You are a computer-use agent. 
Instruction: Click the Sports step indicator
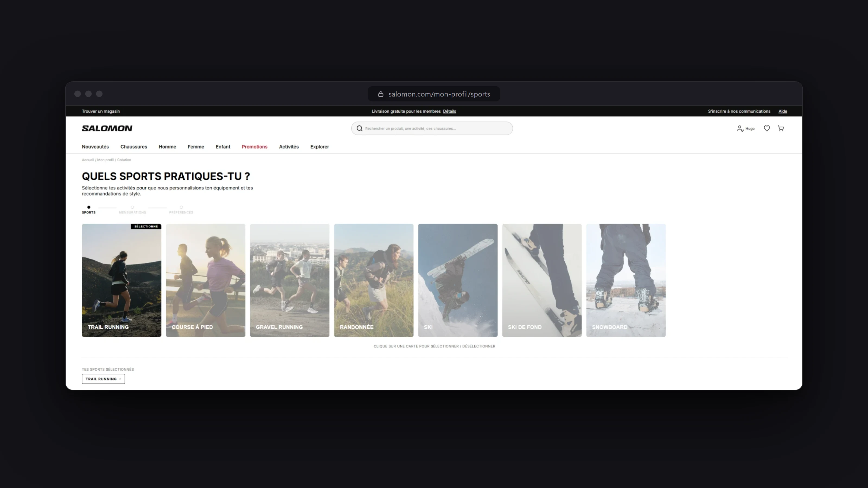coord(89,210)
